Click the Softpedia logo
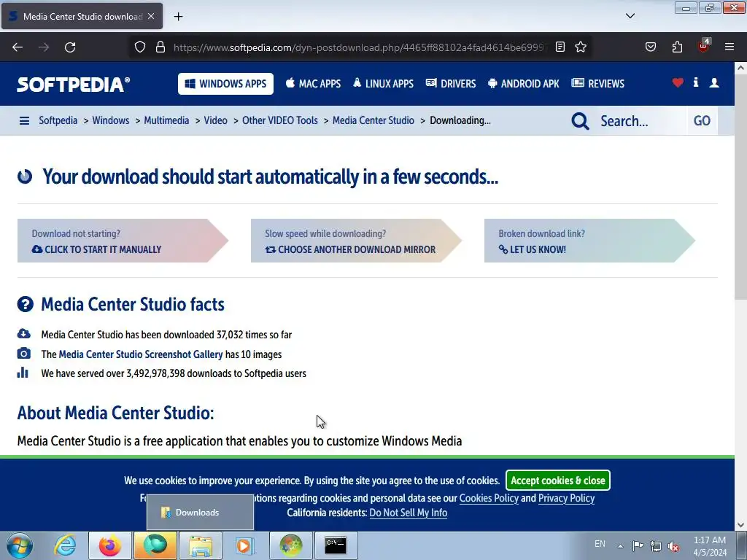The height and width of the screenshot is (560, 747). [74, 85]
